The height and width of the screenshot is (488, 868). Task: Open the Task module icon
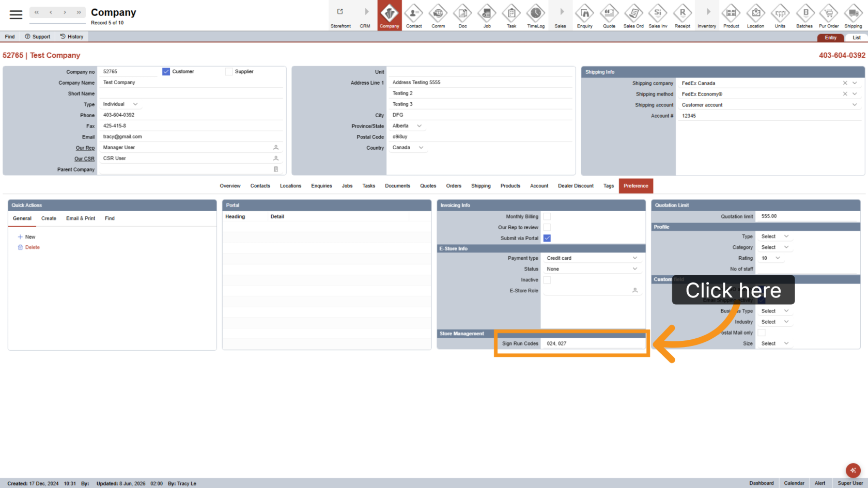click(x=512, y=15)
